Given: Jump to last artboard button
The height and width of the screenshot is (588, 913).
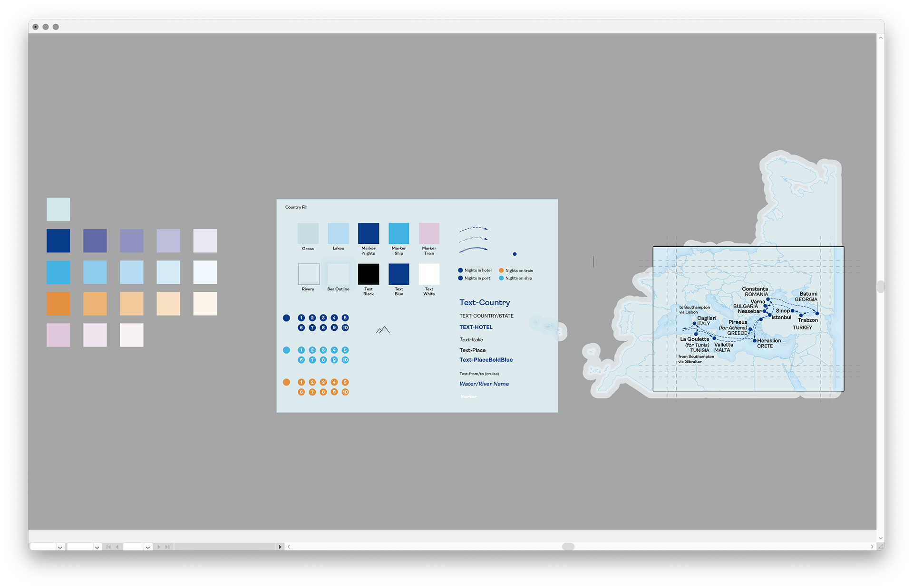Looking at the screenshot, I should [167, 547].
